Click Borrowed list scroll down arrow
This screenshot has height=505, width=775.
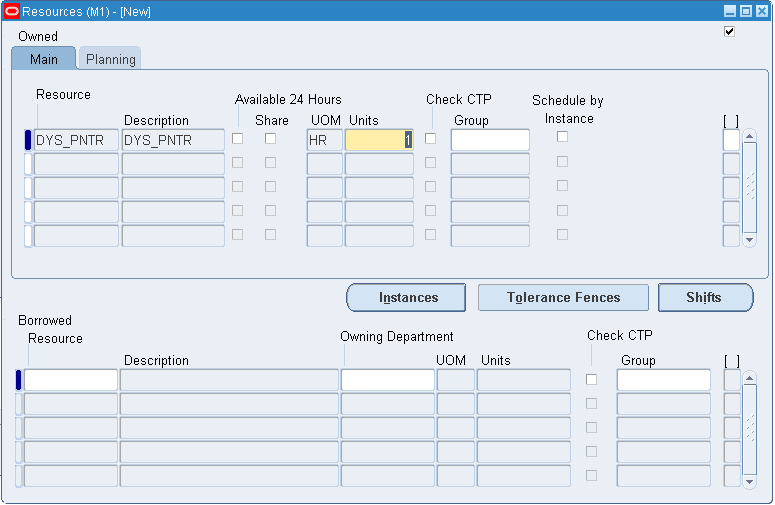[x=749, y=482]
